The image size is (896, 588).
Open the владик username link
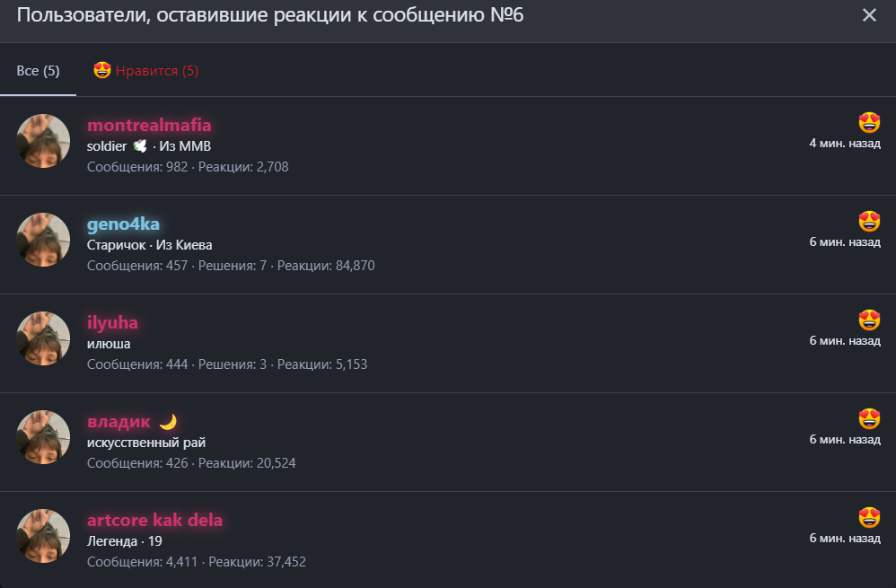[x=119, y=421]
